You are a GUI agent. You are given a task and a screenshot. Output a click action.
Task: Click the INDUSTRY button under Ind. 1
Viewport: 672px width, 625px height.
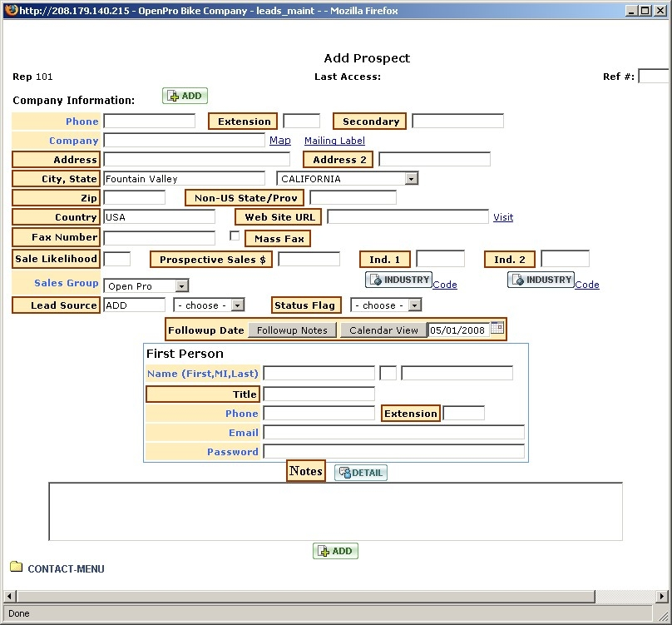(x=398, y=280)
